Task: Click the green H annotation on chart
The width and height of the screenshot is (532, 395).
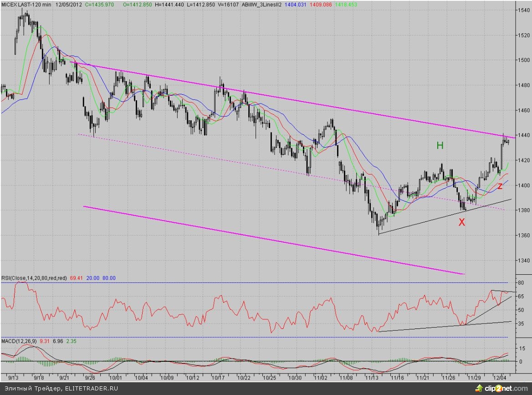Action: (440, 145)
